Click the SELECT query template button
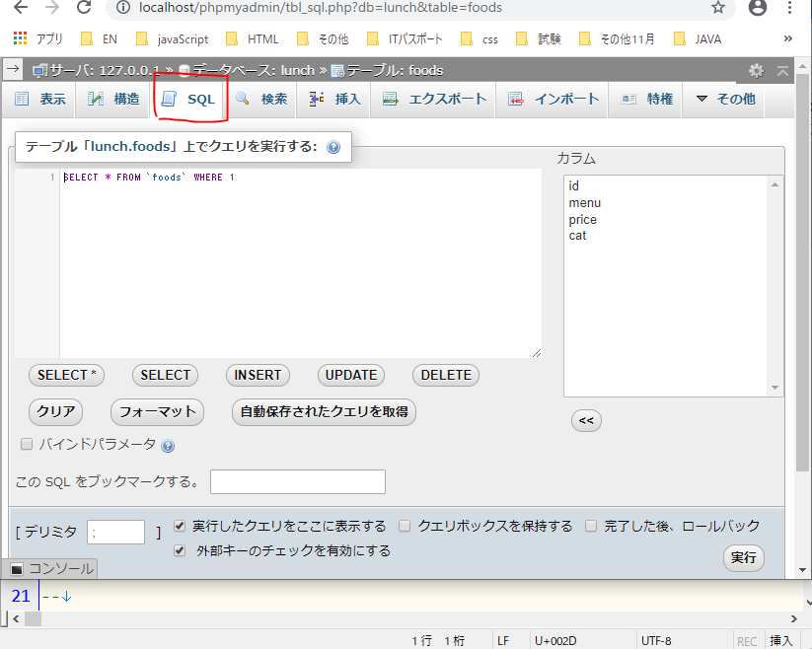 tap(165, 375)
